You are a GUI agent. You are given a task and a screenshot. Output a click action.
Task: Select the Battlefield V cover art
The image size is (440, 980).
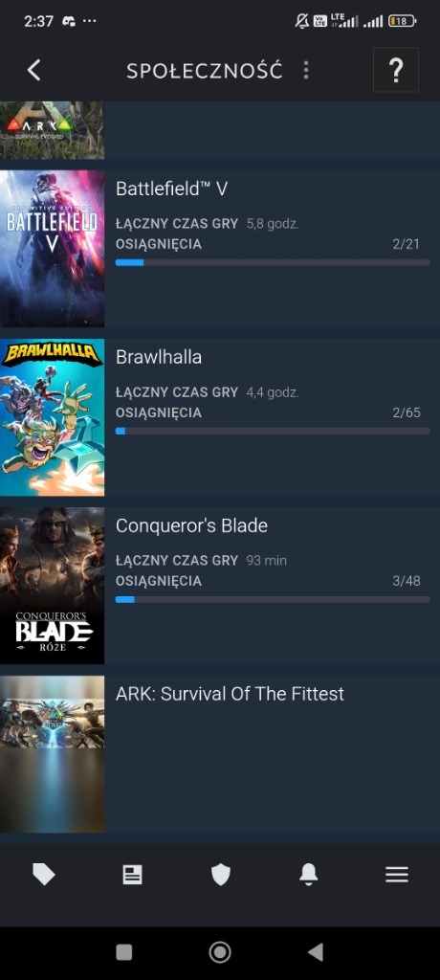coord(52,249)
